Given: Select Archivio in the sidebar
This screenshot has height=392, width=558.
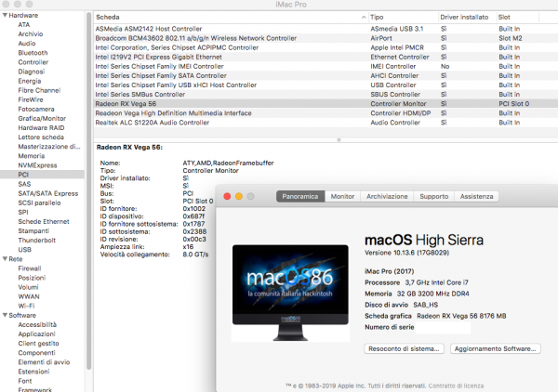Looking at the screenshot, I should [31, 33].
